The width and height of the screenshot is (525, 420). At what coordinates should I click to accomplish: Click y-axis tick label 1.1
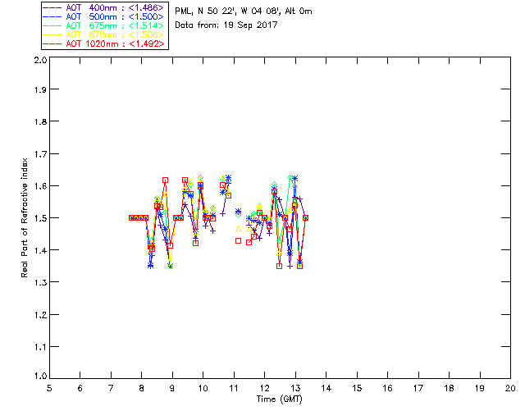tap(40, 347)
